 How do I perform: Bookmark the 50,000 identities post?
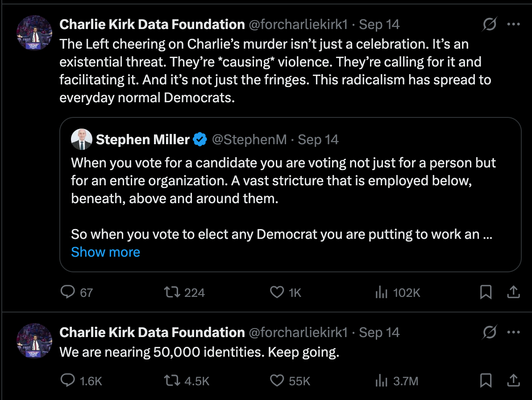click(x=486, y=380)
